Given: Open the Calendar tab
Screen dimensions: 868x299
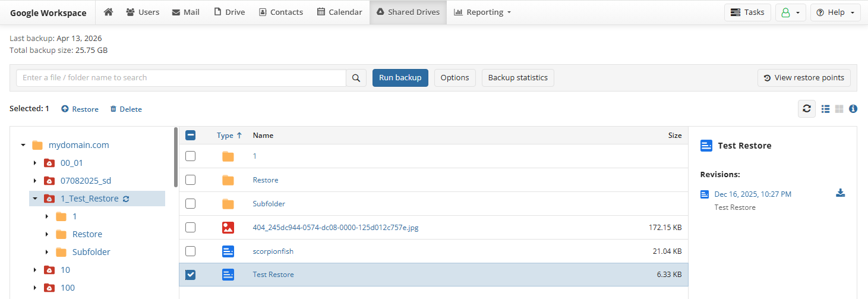Looking at the screenshot, I should (x=339, y=12).
